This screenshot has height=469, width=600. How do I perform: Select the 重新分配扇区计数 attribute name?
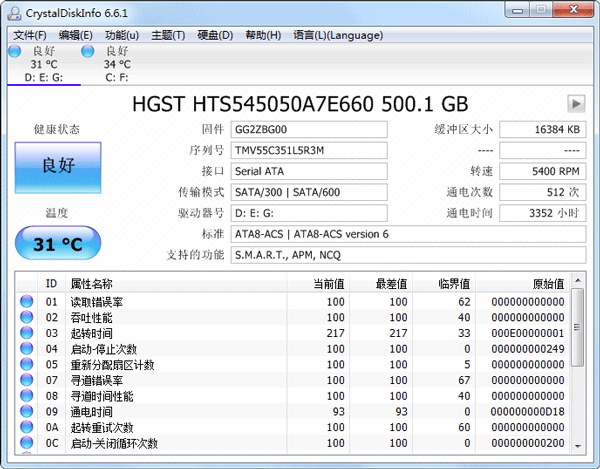coord(112,365)
